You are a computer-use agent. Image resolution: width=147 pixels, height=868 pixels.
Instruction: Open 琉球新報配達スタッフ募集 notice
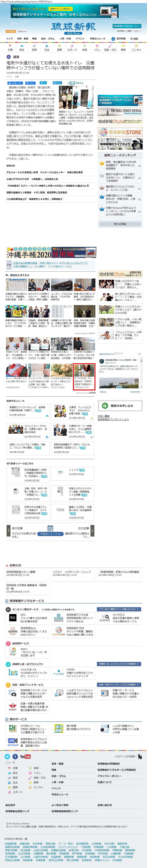coord(21,572)
